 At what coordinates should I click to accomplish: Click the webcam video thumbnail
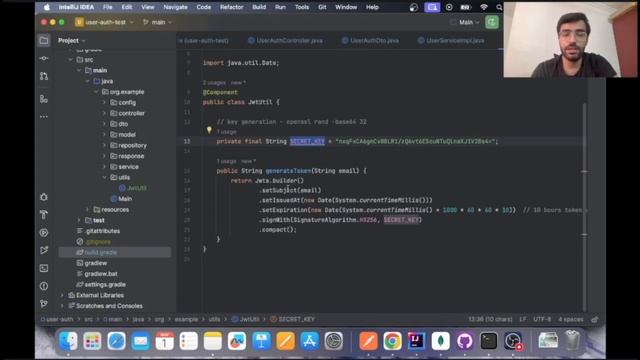point(570,40)
